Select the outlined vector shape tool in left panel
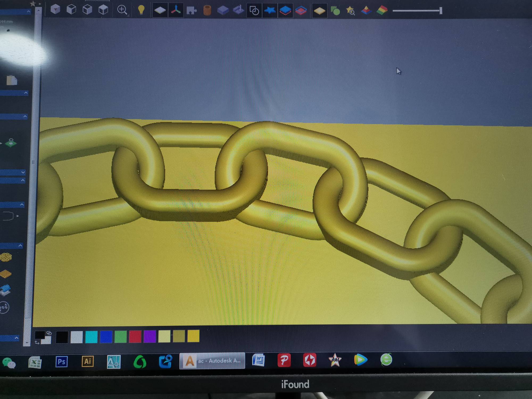The image size is (532, 399). (x=8, y=216)
